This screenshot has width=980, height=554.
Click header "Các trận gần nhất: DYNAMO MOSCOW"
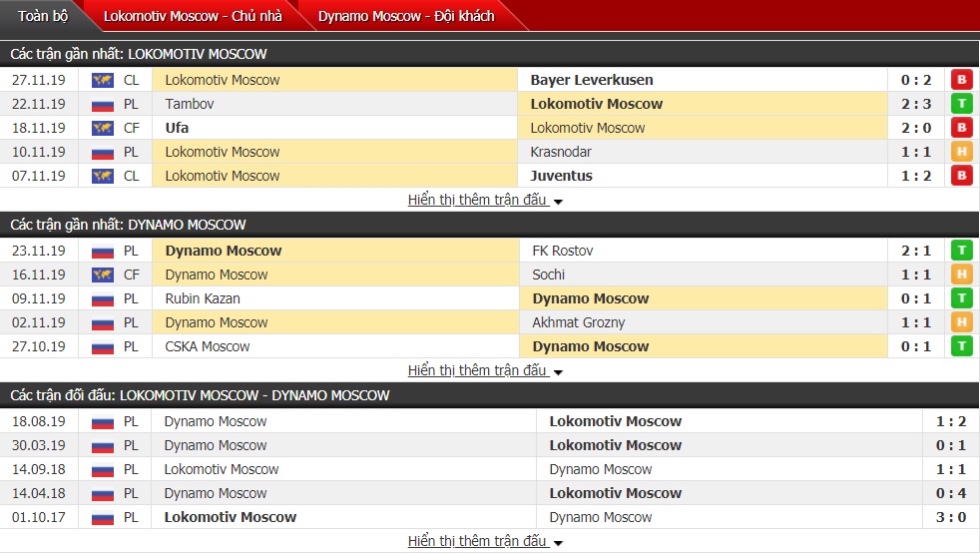[x=128, y=226]
